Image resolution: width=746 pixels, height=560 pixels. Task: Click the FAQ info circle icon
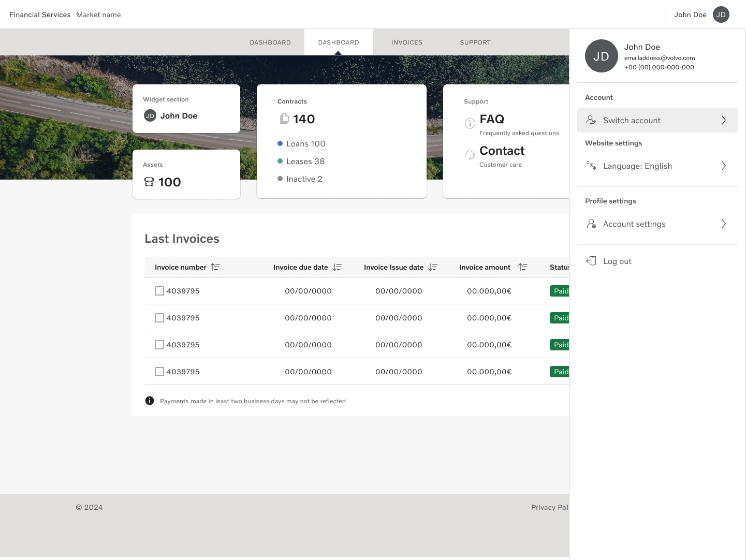click(x=470, y=123)
